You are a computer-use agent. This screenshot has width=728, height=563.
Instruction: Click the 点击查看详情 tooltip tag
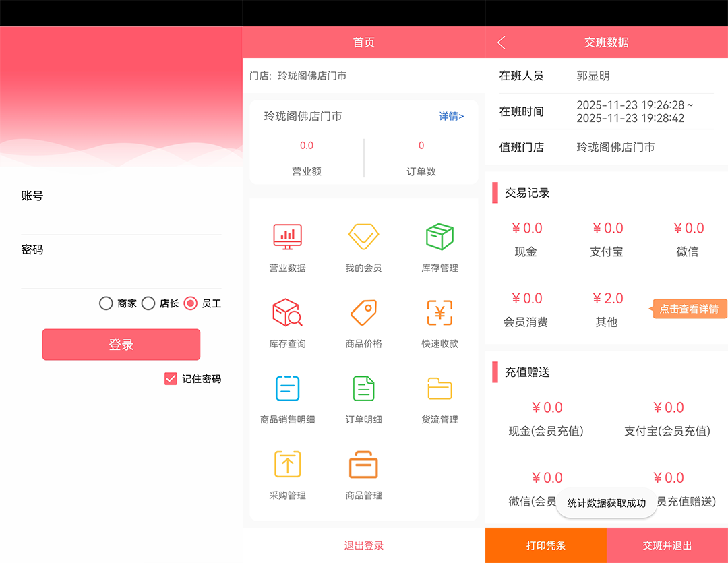coord(688,309)
